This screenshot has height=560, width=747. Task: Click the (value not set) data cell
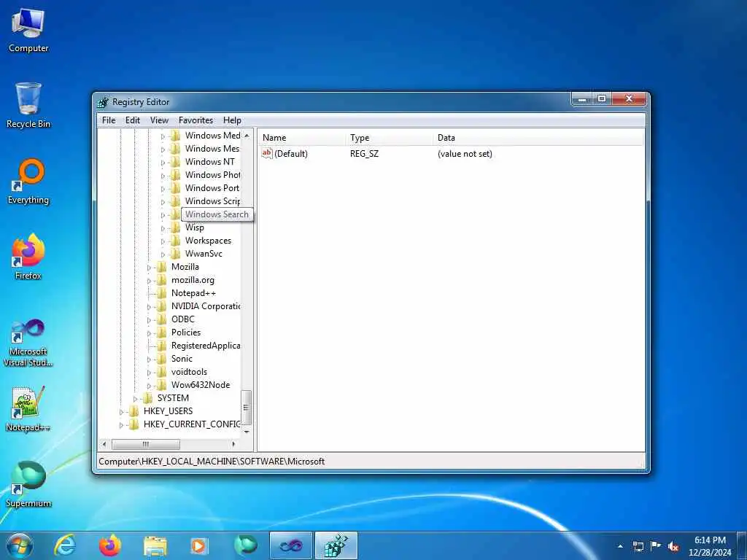click(465, 154)
